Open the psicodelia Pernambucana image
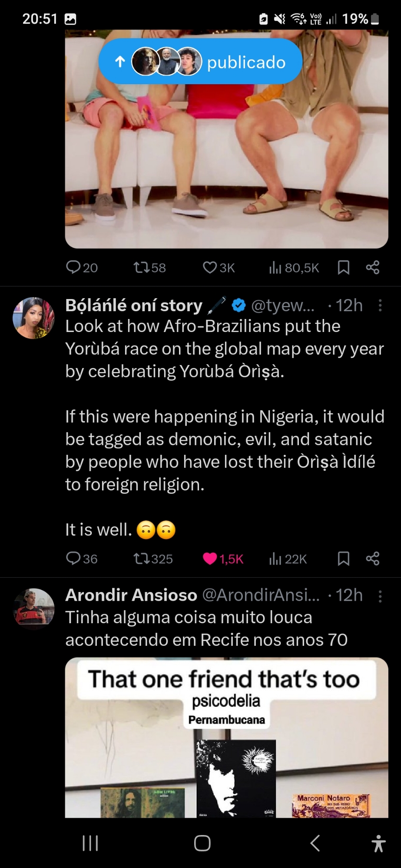401x868 pixels. tap(226, 738)
